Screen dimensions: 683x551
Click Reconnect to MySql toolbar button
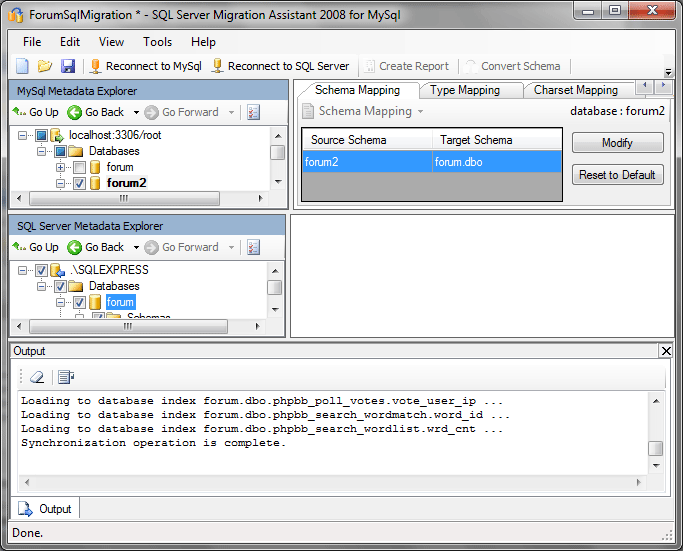point(146,66)
